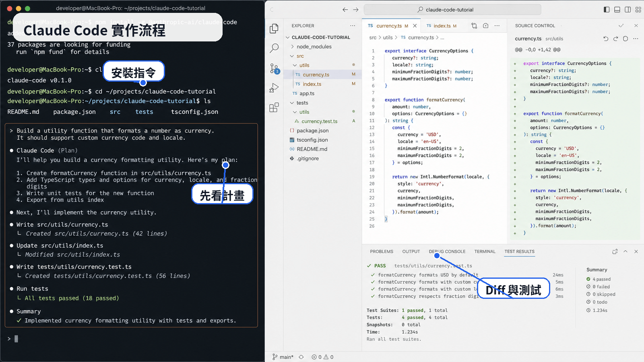Toggle the secondary sidebar layout icon
The width and height of the screenshot is (644, 362).
(627, 10)
